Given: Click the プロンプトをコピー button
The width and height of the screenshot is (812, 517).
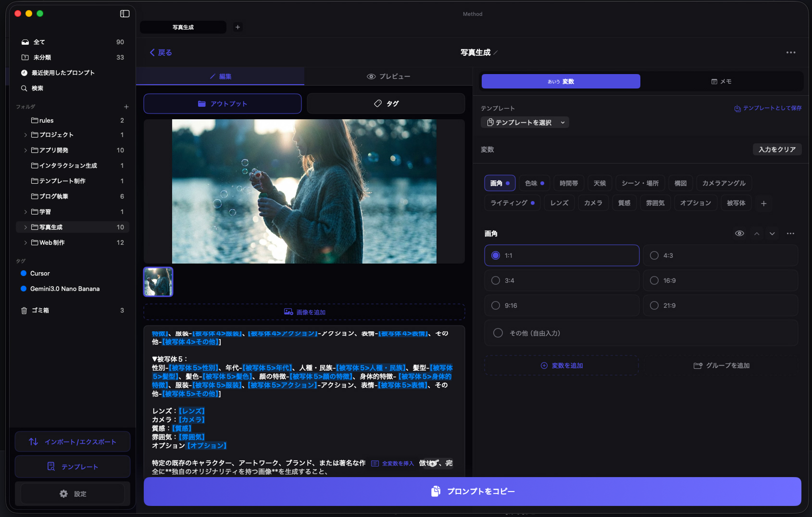Looking at the screenshot, I should pyautogui.click(x=472, y=491).
